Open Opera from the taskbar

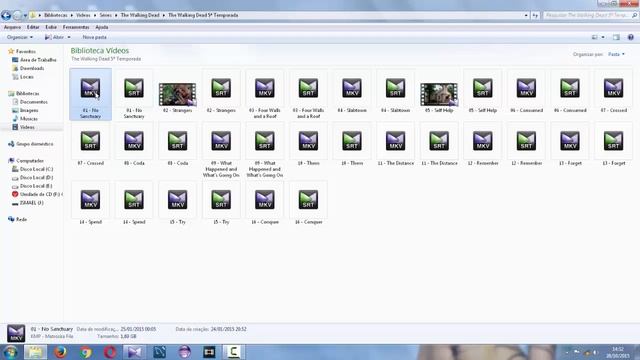point(110,352)
